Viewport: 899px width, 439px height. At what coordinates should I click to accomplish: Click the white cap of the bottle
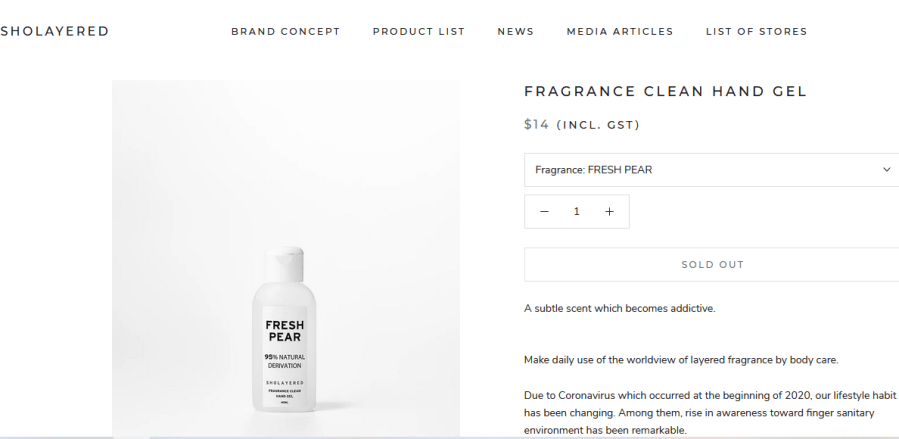pyautogui.click(x=284, y=260)
